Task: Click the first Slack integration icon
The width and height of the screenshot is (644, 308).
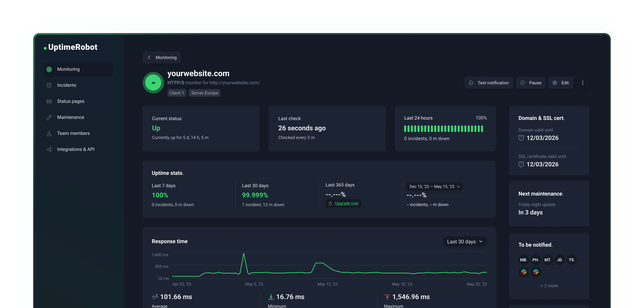Action: (x=524, y=272)
